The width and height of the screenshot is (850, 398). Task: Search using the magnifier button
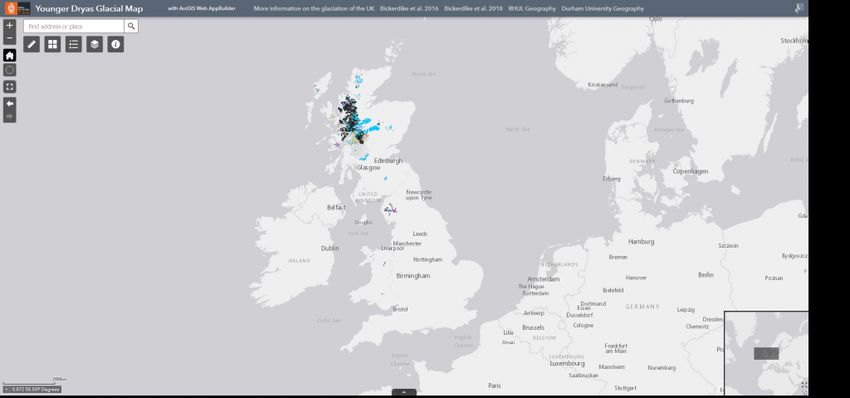[131, 26]
